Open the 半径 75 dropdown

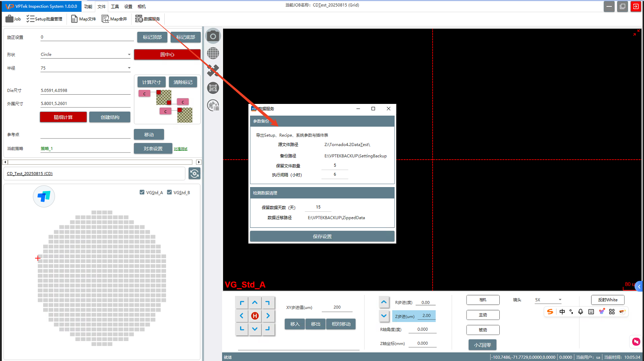point(129,68)
